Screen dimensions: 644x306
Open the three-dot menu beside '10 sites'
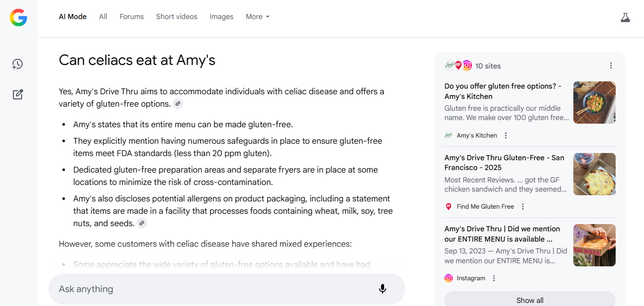[611, 65]
